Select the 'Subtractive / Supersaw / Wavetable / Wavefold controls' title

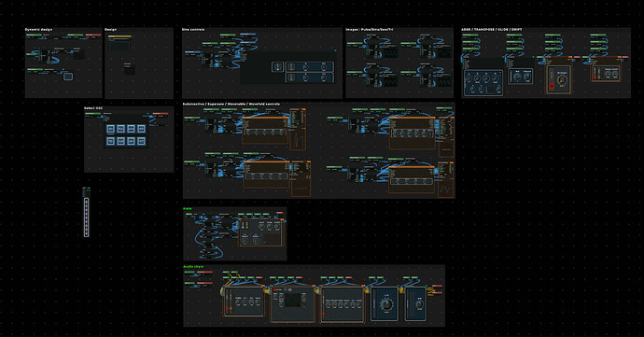point(231,104)
